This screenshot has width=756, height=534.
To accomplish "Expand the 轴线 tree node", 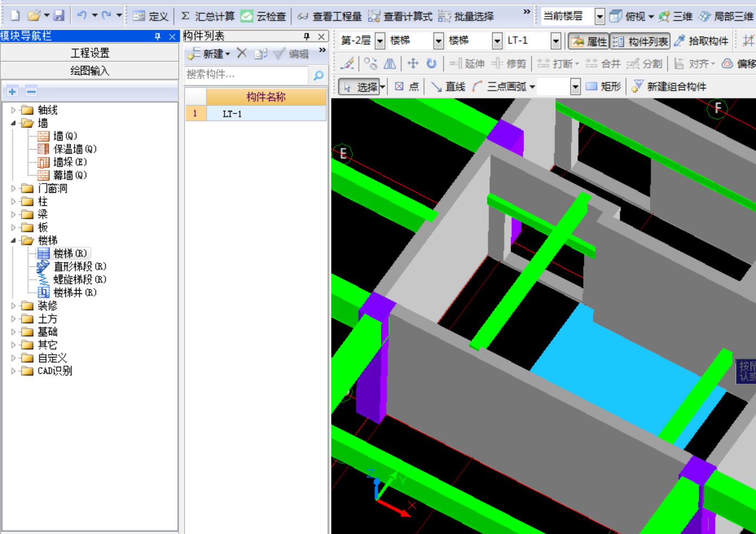I will coord(14,110).
